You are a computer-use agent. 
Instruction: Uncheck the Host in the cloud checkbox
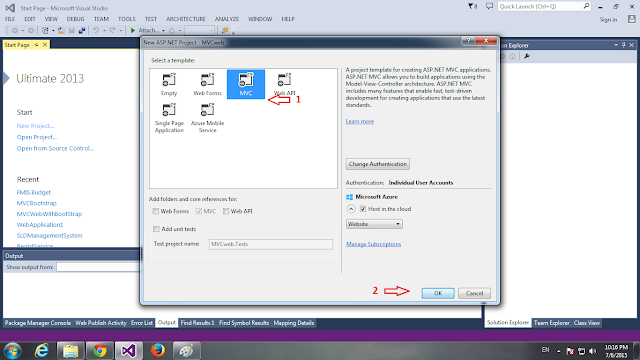(363, 209)
